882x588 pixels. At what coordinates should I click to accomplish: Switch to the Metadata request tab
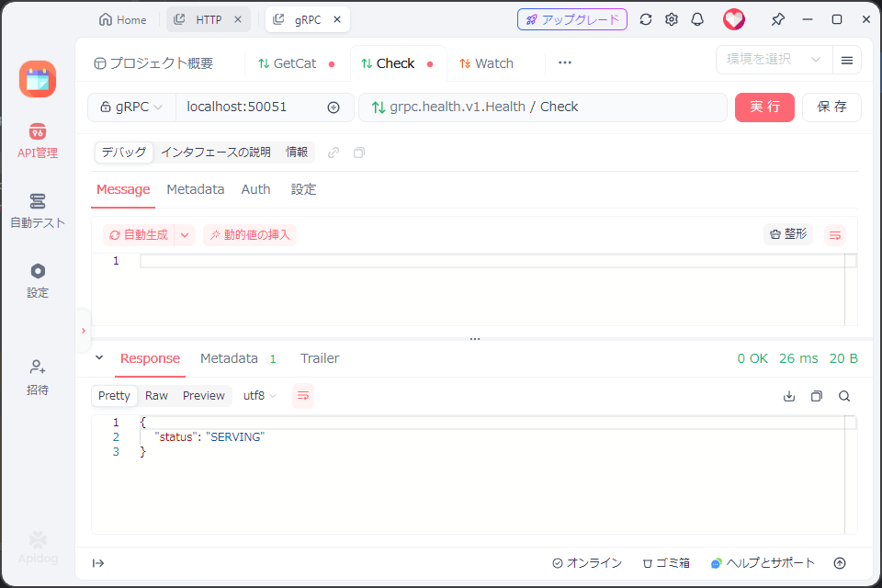195,189
